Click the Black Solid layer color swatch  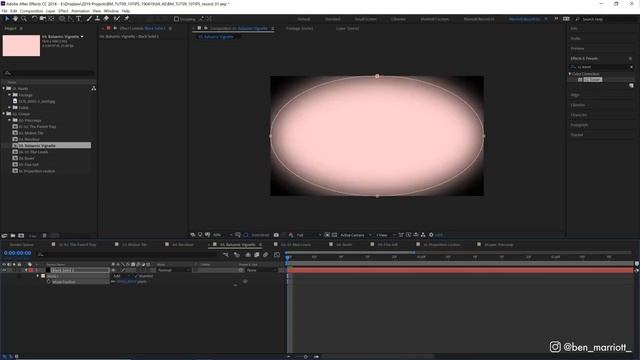click(x=31, y=270)
